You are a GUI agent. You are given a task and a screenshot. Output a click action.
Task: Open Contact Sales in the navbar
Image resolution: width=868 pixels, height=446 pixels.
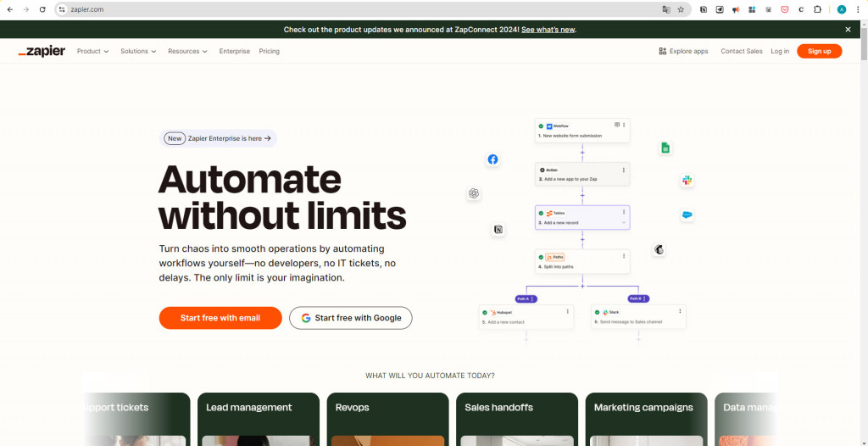741,51
